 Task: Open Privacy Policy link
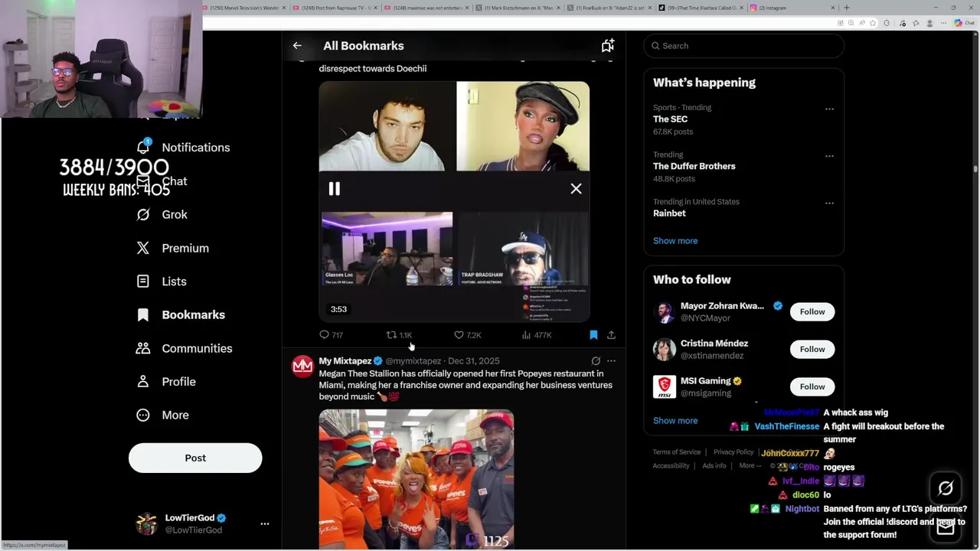(x=733, y=452)
